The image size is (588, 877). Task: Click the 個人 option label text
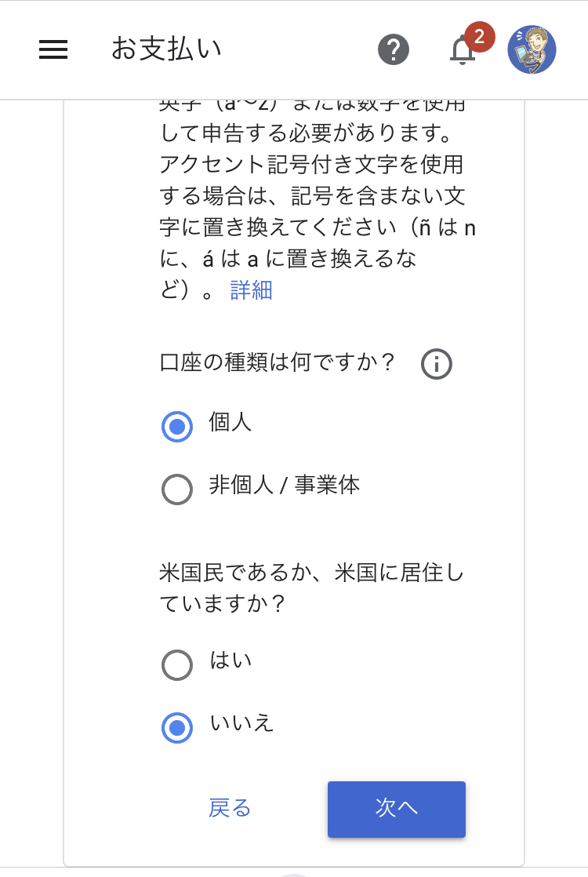(230, 422)
